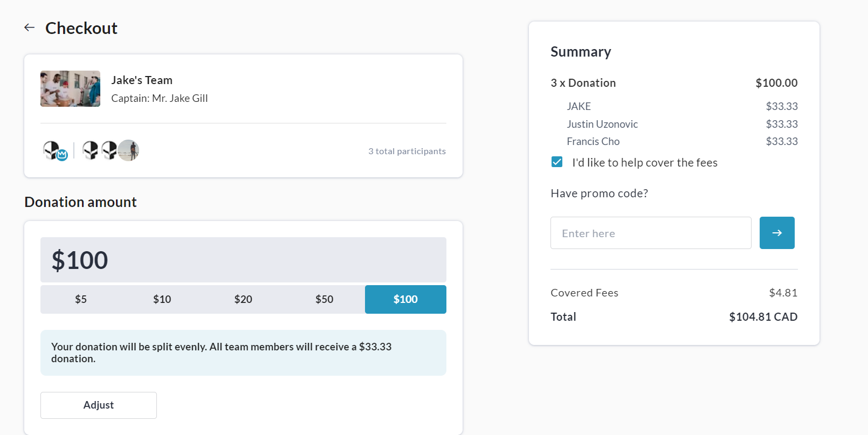868x435 pixels.
Task: Click the captain's avatar with crown badge
Action: pyautogui.click(x=52, y=149)
